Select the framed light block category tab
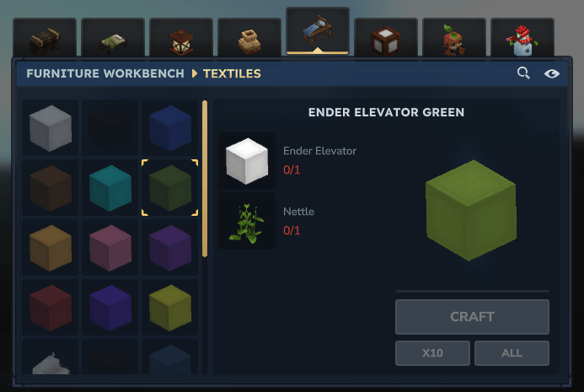 tap(386, 37)
